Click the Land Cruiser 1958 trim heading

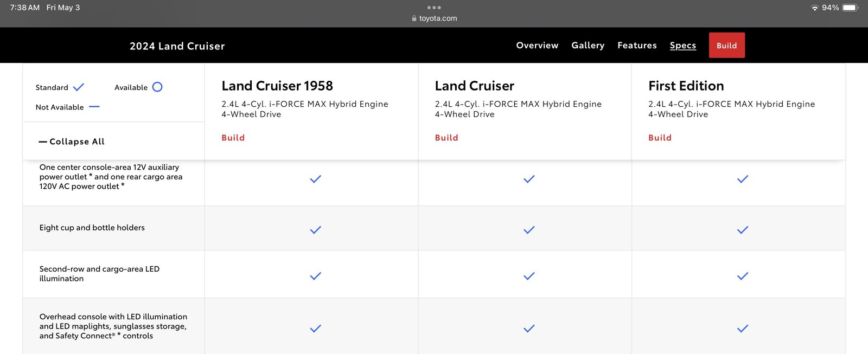click(x=277, y=86)
